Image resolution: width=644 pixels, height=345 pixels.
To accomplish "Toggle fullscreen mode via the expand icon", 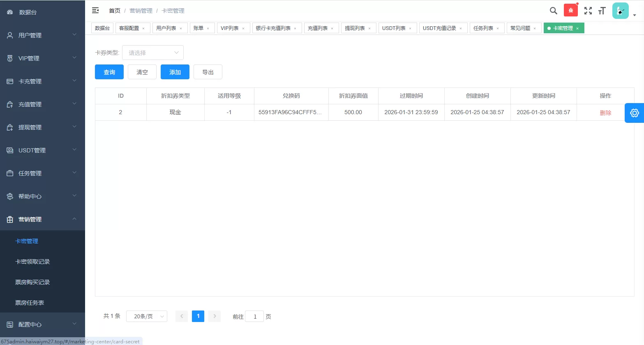I will point(588,10).
